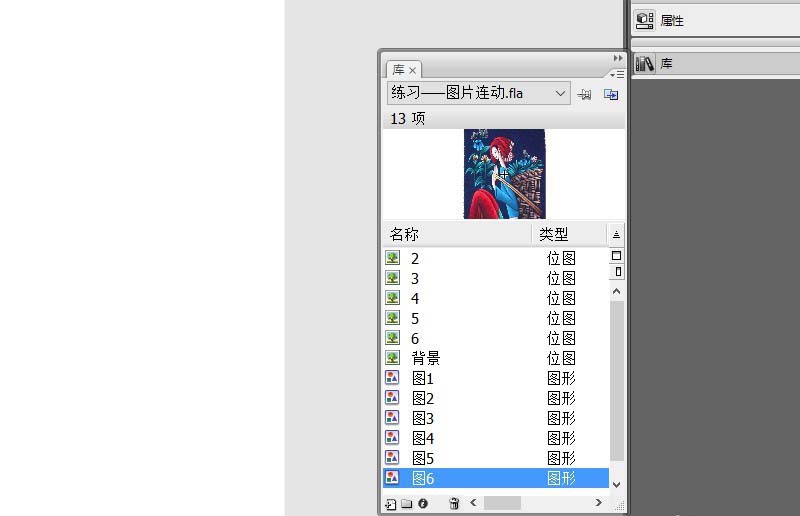The height and width of the screenshot is (516, 800).
Task: Select bitmap item 2
Action: point(495,258)
